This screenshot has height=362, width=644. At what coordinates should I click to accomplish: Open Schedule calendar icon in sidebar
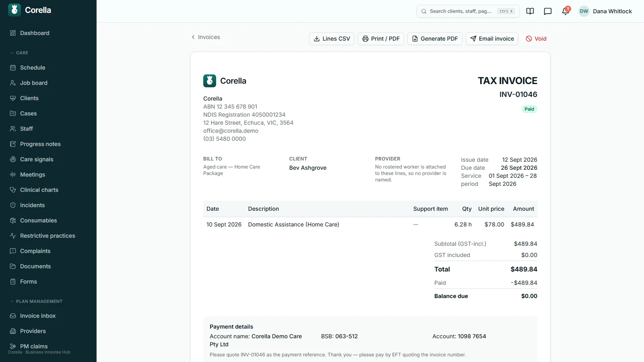point(13,68)
